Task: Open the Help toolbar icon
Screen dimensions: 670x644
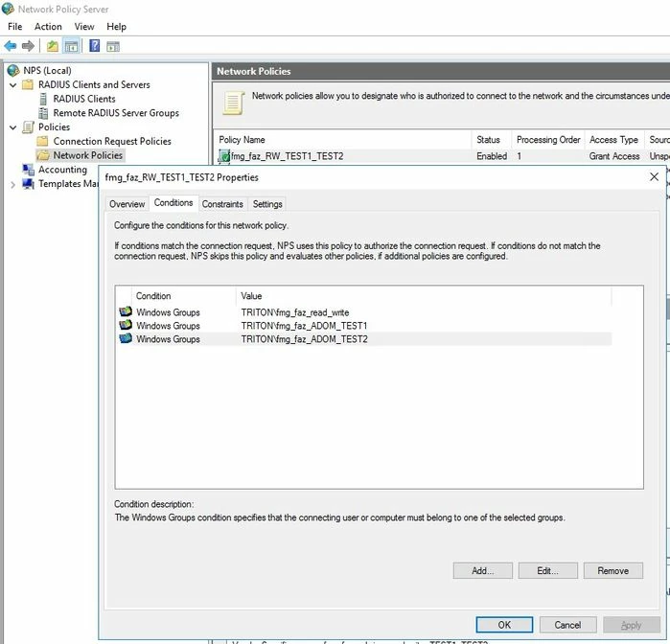Action: click(95, 46)
